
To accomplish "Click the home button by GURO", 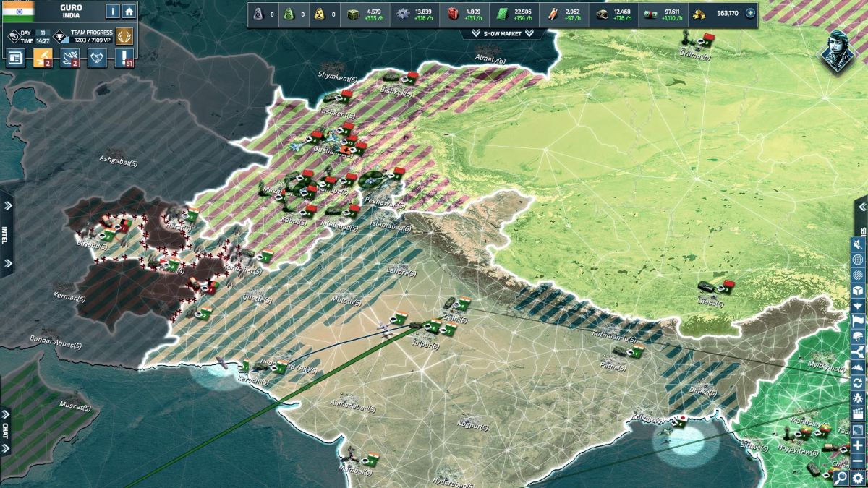I will (129, 12).
